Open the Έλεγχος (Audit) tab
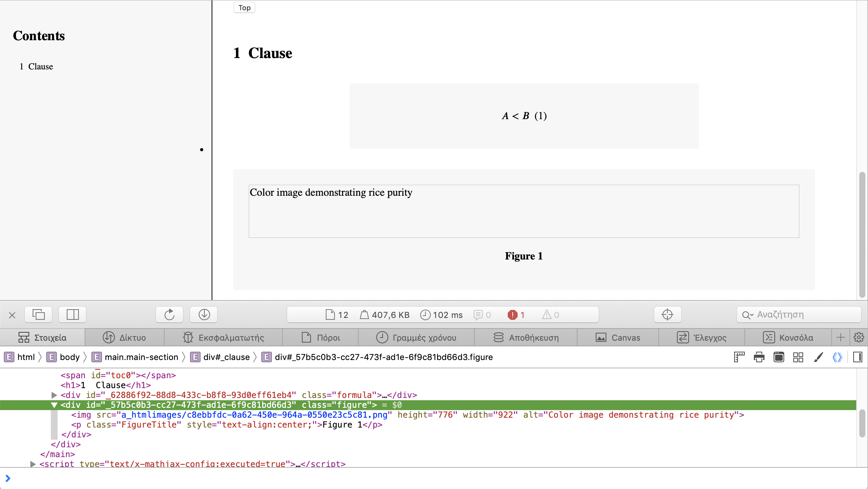Viewport: 868px width, 489px height. pyautogui.click(x=702, y=337)
